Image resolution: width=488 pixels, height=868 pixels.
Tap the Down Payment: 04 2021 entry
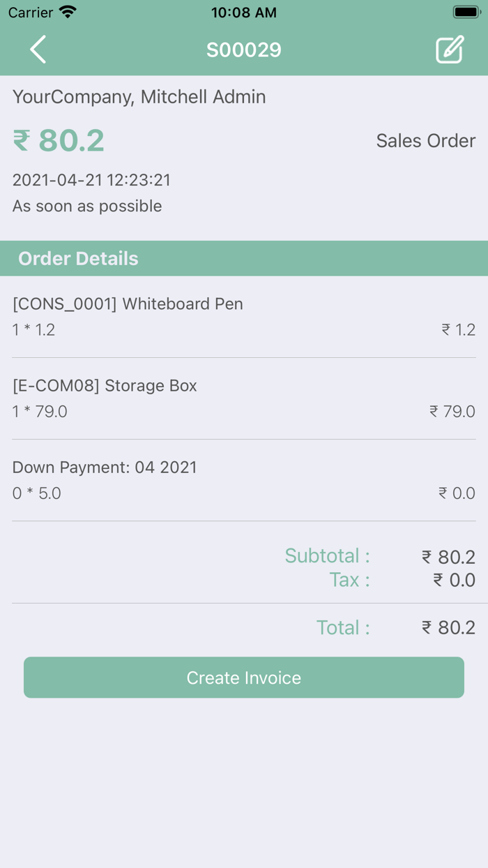coord(244,479)
